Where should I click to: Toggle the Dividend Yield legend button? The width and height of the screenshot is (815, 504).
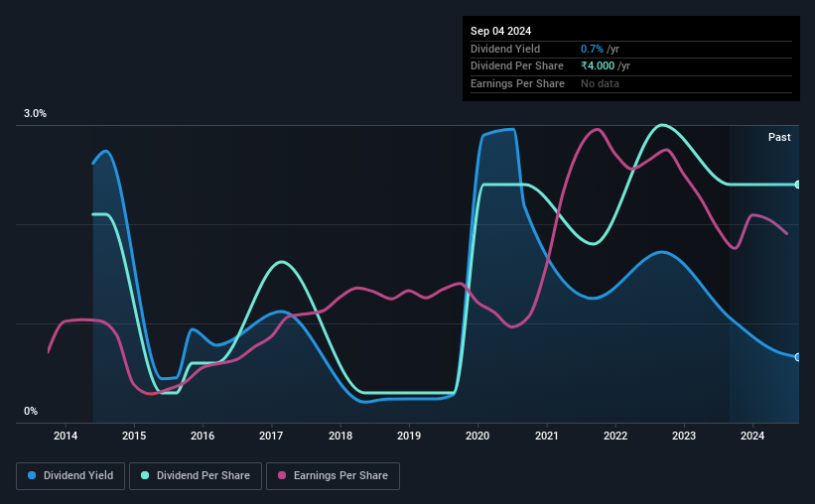tap(70, 476)
